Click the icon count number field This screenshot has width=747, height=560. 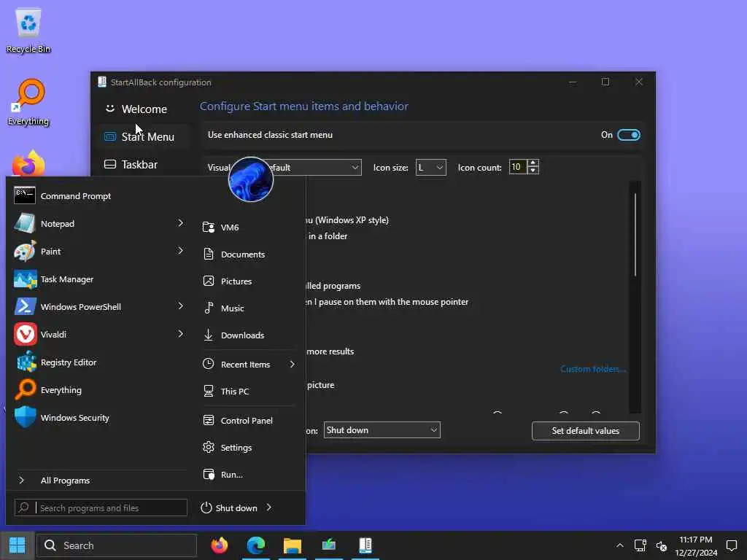click(x=518, y=167)
